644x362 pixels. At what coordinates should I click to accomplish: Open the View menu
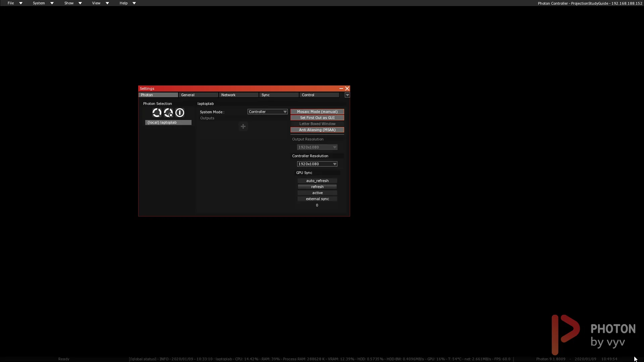(x=100, y=3)
